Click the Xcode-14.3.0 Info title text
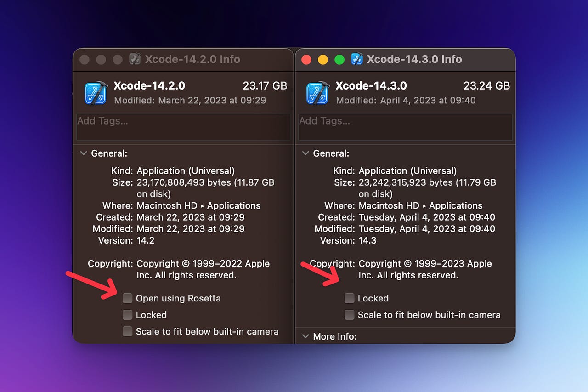Viewport: 588px width, 392px height. (x=414, y=59)
